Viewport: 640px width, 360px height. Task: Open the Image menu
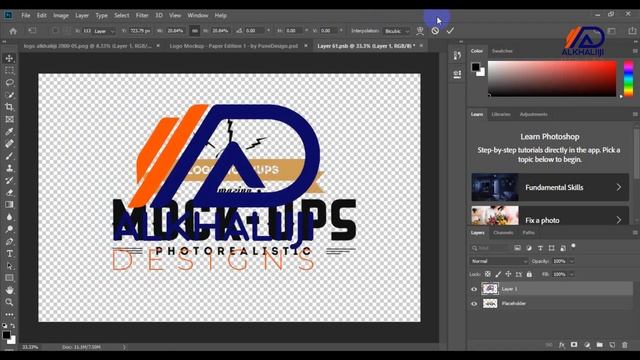pos(61,16)
